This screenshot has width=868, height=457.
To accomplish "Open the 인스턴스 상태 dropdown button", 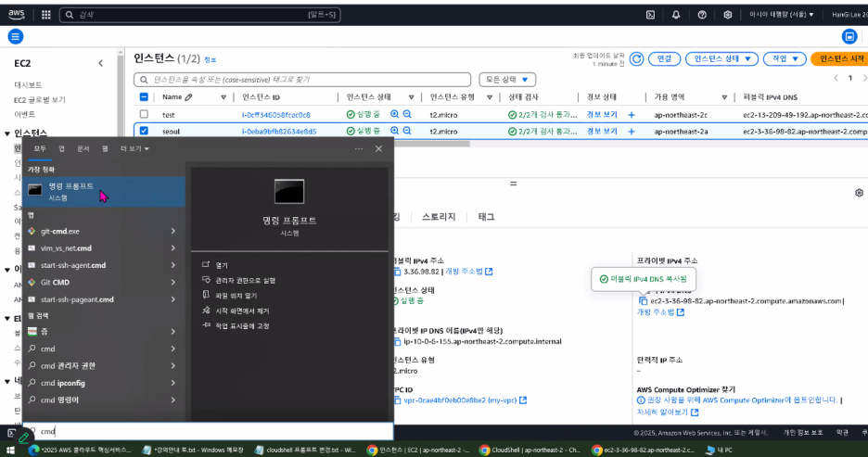I will [721, 58].
